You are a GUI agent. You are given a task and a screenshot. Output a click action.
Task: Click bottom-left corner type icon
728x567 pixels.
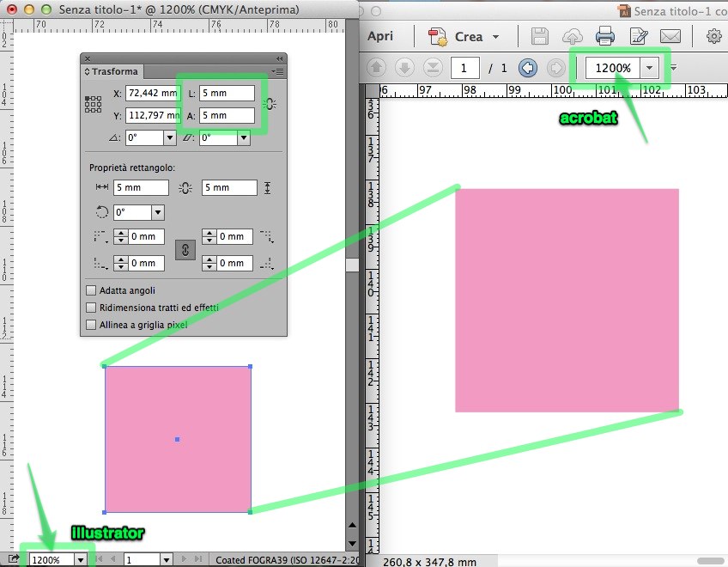point(100,264)
